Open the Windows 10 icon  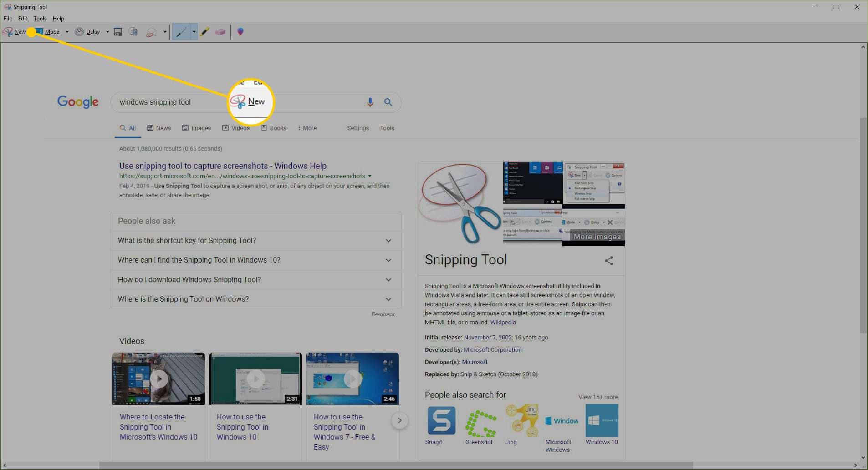pos(602,420)
